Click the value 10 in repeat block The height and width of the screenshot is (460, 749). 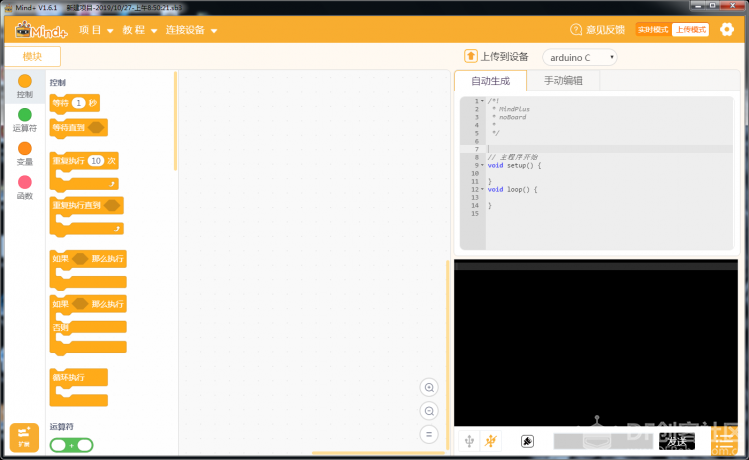tap(96, 160)
